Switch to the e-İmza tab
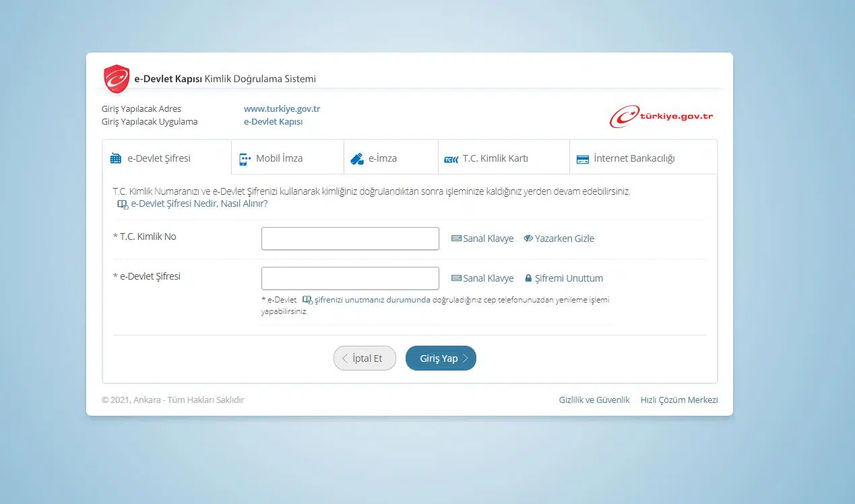This screenshot has width=855, height=504. point(391,158)
